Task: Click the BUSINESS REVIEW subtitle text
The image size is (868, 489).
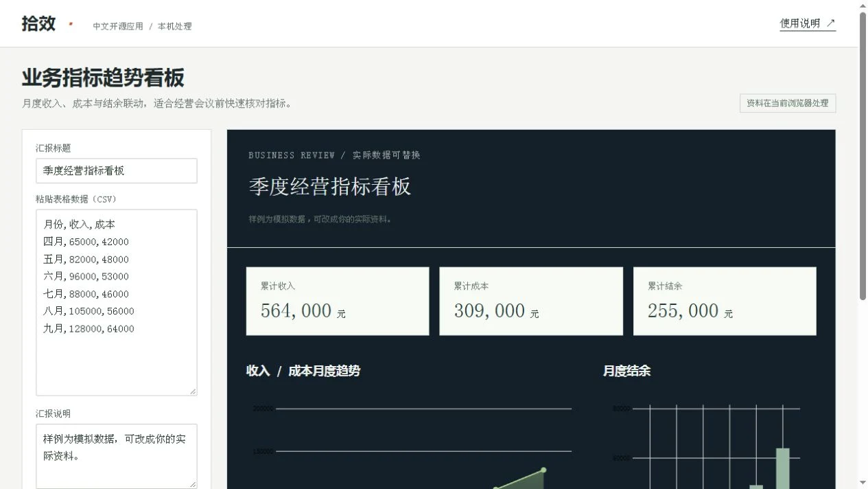Action: (x=334, y=155)
